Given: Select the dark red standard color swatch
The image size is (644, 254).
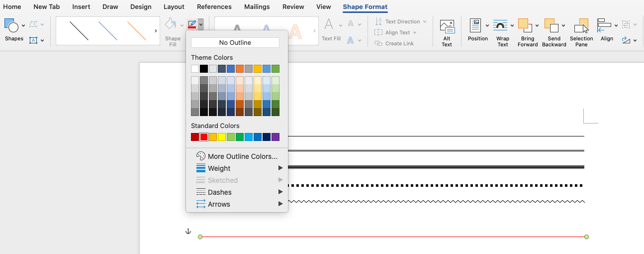Looking at the screenshot, I should pyautogui.click(x=195, y=137).
